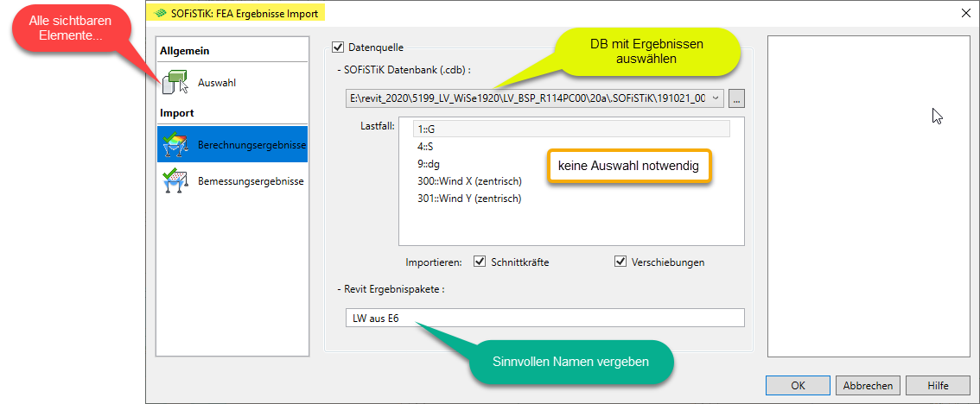The width and height of the screenshot is (980, 404).
Task: Click the Bemessungsergebnisse icon in sidebar
Action: (175, 182)
